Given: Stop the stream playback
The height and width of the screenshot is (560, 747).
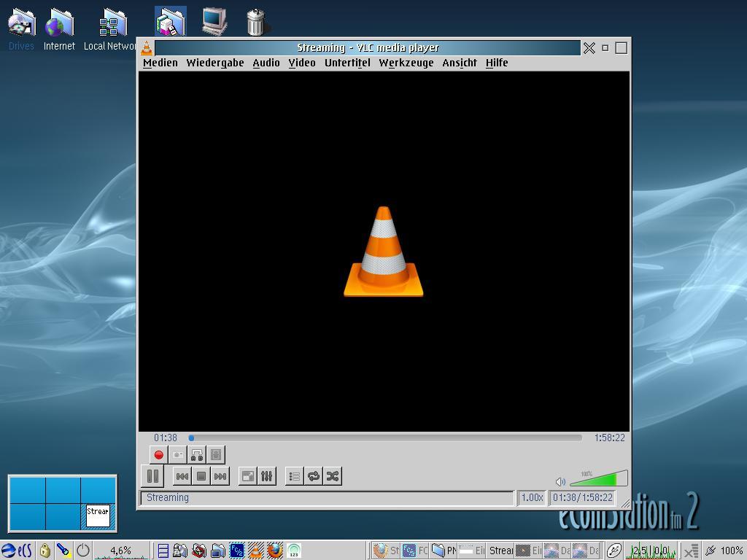Looking at the screenshot, I should tap(201, 476).
